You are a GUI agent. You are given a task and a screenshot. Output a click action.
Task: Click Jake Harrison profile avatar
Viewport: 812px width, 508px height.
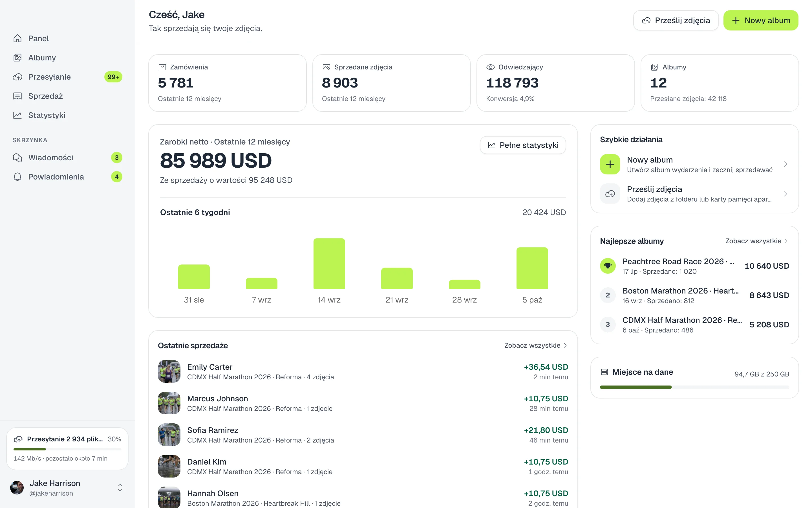[17, 488]
